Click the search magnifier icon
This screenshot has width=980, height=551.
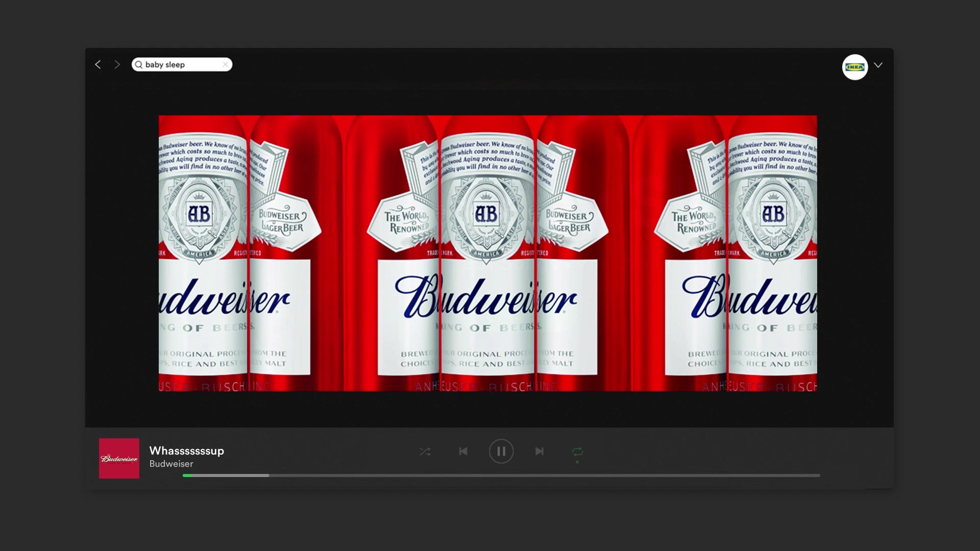click(138, 65)
